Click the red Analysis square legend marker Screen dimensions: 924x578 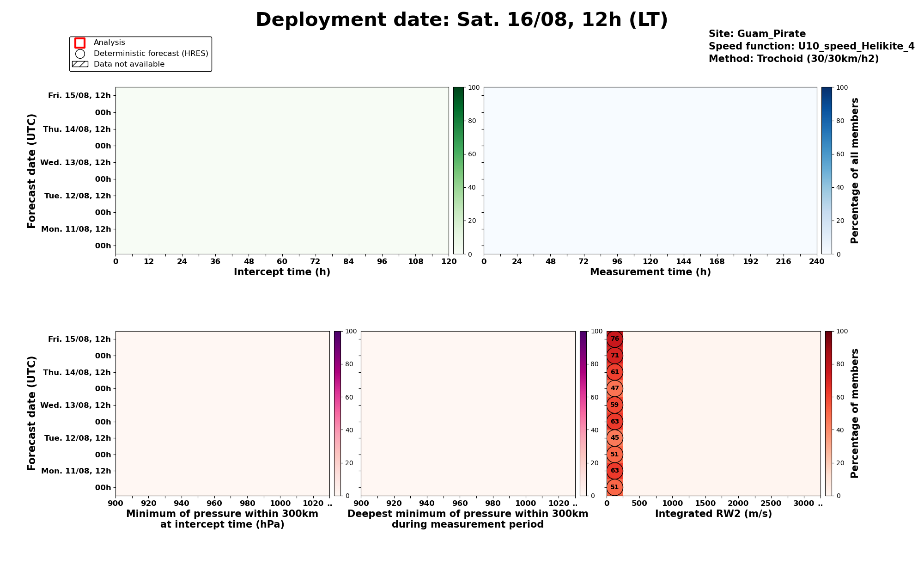80,43
